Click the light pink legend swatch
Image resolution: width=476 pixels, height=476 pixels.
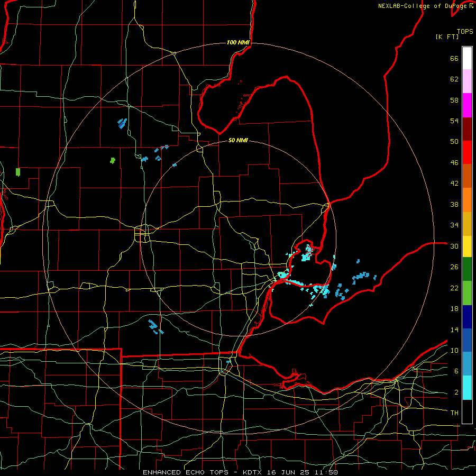[467, 81]
